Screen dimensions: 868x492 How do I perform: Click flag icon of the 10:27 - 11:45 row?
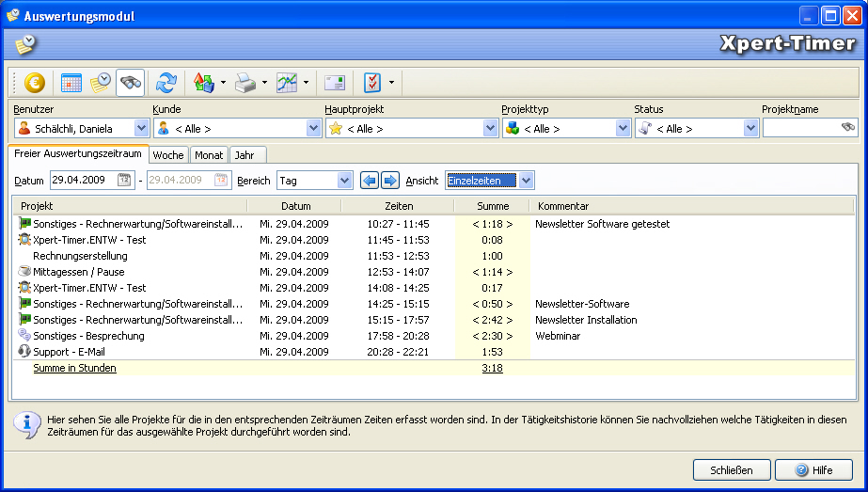[24, 223]
